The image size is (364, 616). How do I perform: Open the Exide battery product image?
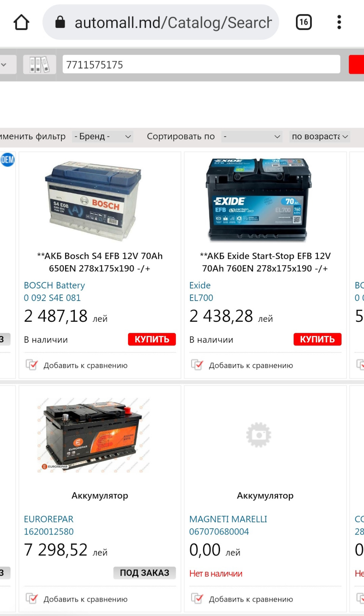pos(259,199)
